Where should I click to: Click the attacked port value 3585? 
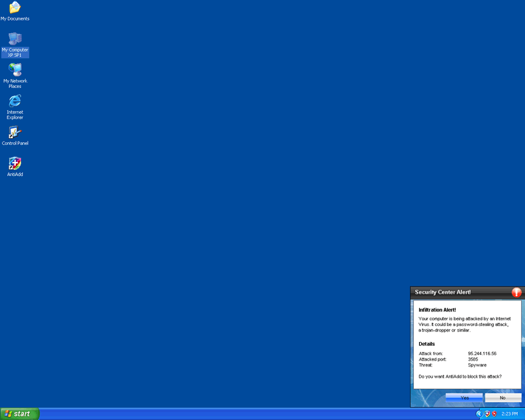[473, 359]
